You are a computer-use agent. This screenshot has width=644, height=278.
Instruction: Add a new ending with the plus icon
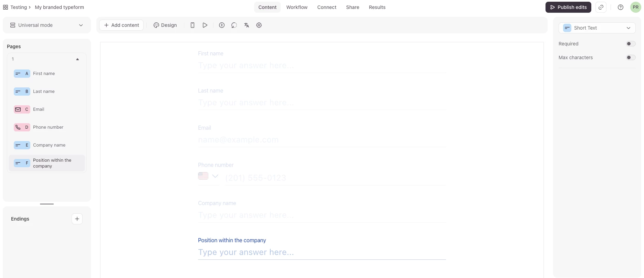pos(77,219)
